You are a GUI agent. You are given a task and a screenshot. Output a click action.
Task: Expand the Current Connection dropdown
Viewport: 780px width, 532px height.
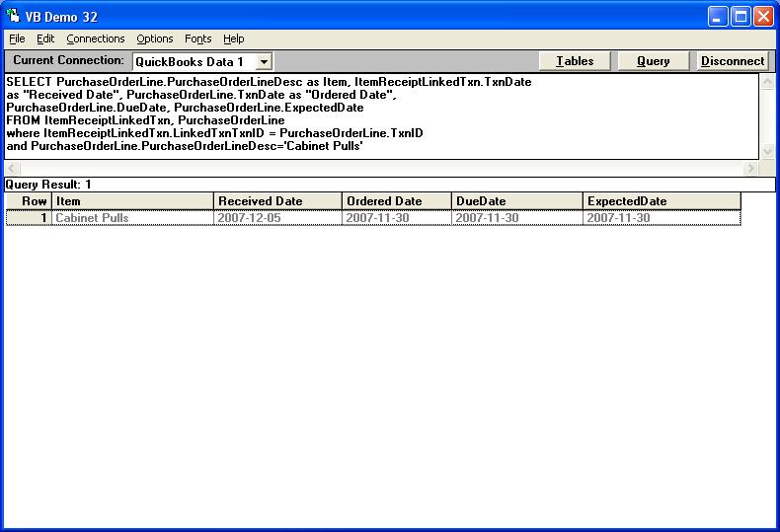[x=264, y=61]
